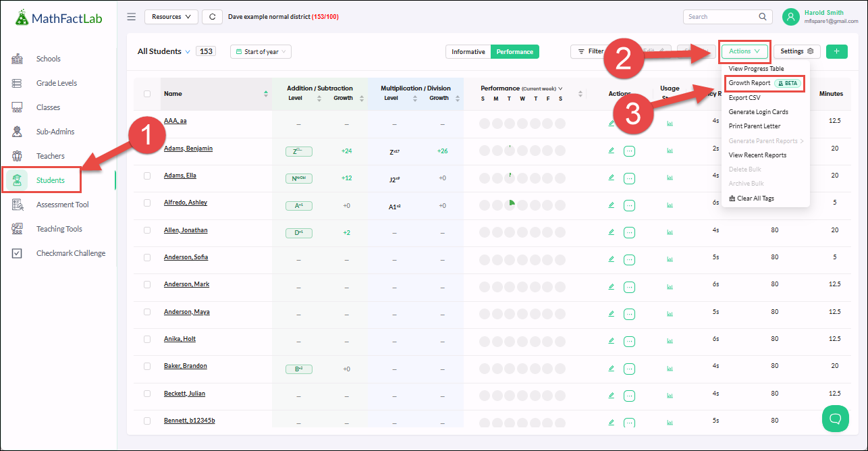
Task: Open the Settings gear button
Action: click(796, 51)
